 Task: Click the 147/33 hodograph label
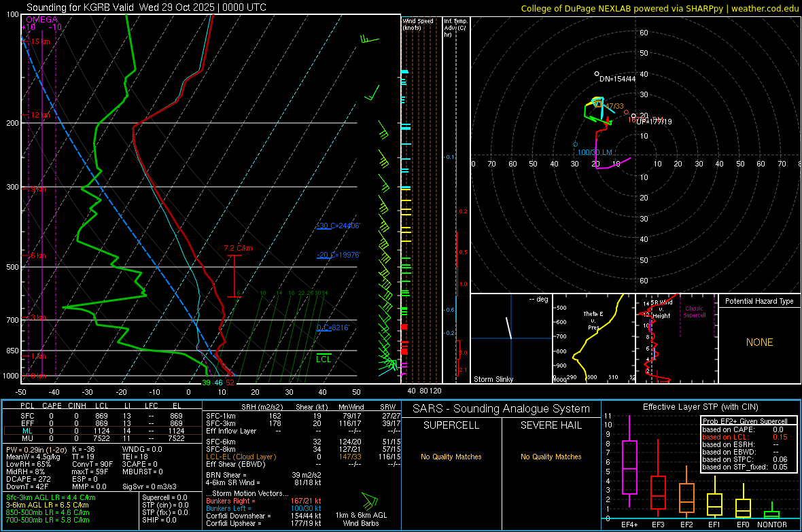point(614,107)
